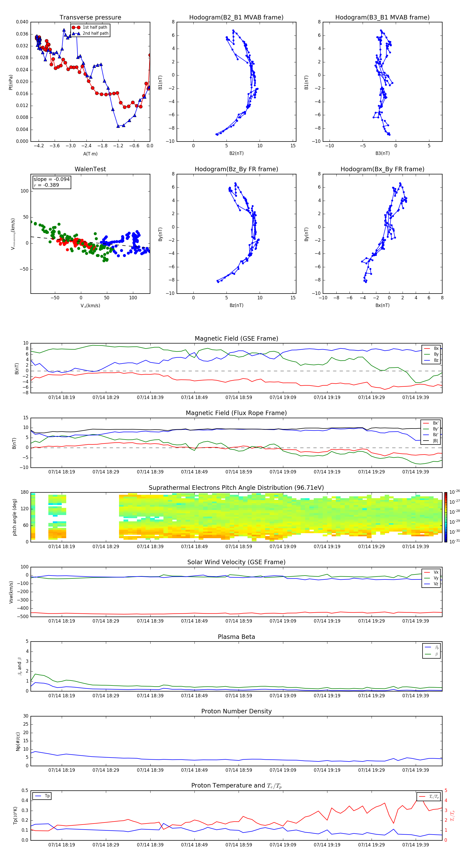Click the "Solar Wind Velocity (GSE Frame)" title
Image resolution: width=473 pixels, height=868 pixels.
pos(236,562)
